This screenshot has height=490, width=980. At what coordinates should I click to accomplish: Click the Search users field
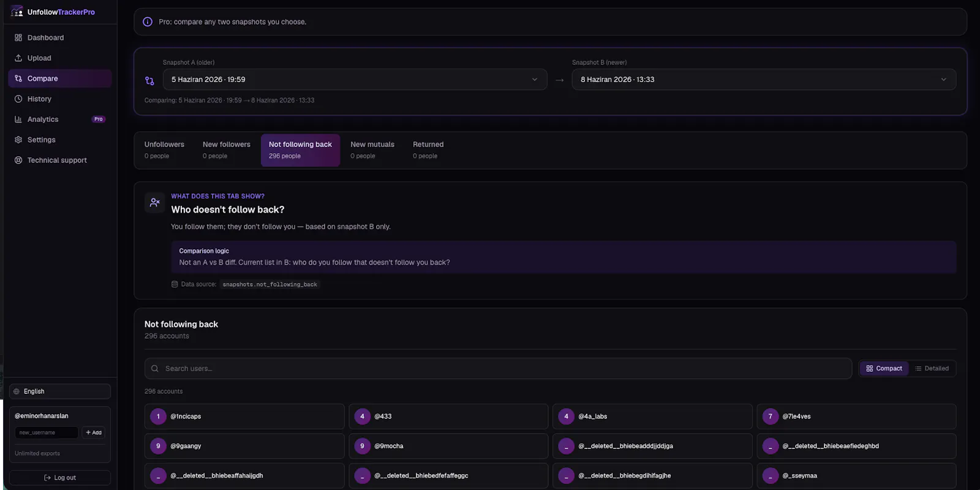[x=498, y=369]
